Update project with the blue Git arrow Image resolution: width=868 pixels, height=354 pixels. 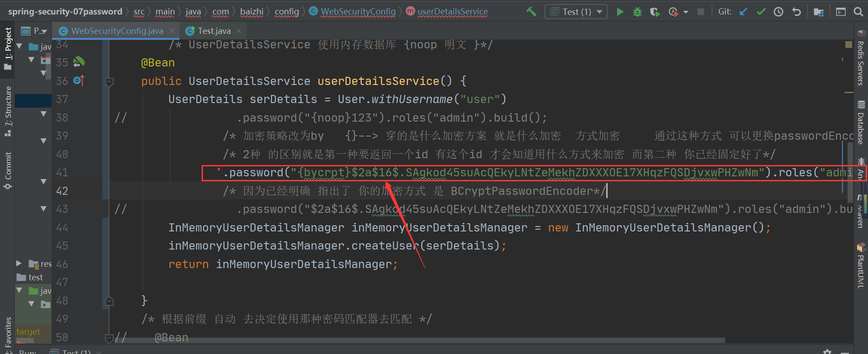[743, 12]
